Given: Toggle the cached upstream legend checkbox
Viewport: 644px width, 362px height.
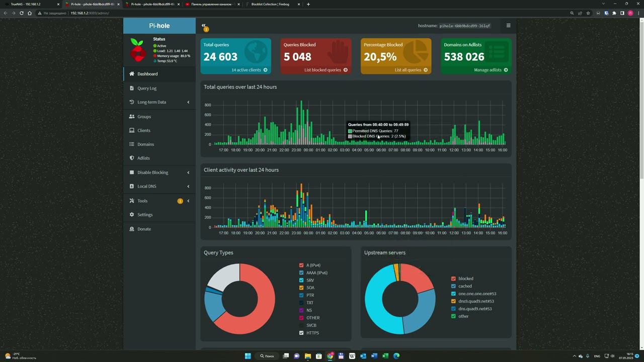Looking at the screenshot, I should pos(453,286).
